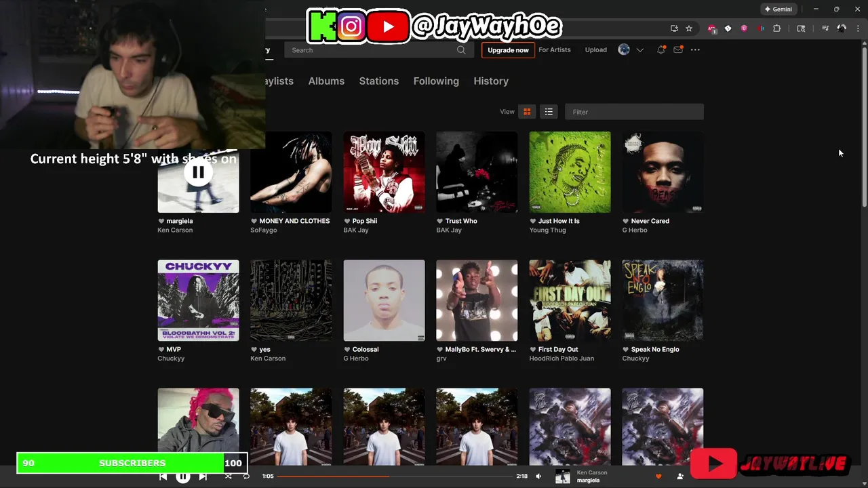Open the Chrome extensions puzzle icon
The height and width of the screenshot is (488, 868).
coord(777,28)
